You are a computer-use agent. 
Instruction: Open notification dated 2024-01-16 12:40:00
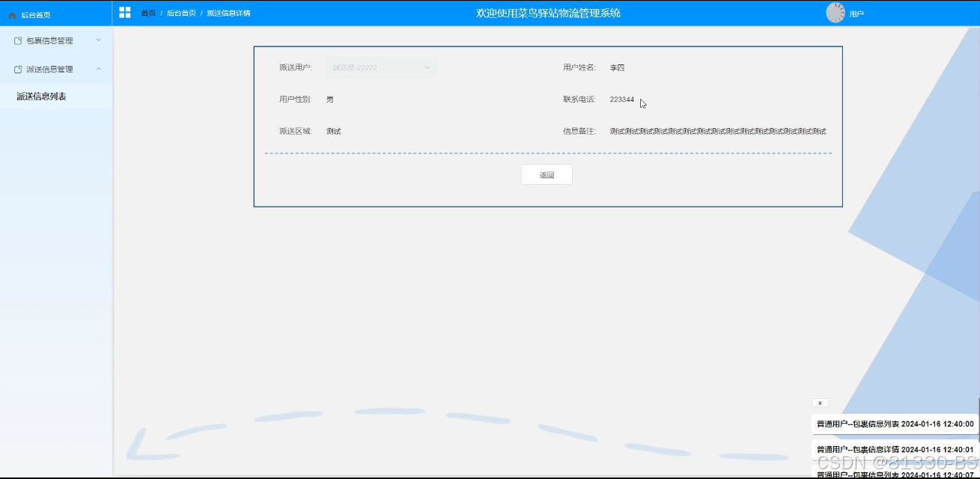tap(895, 424)
